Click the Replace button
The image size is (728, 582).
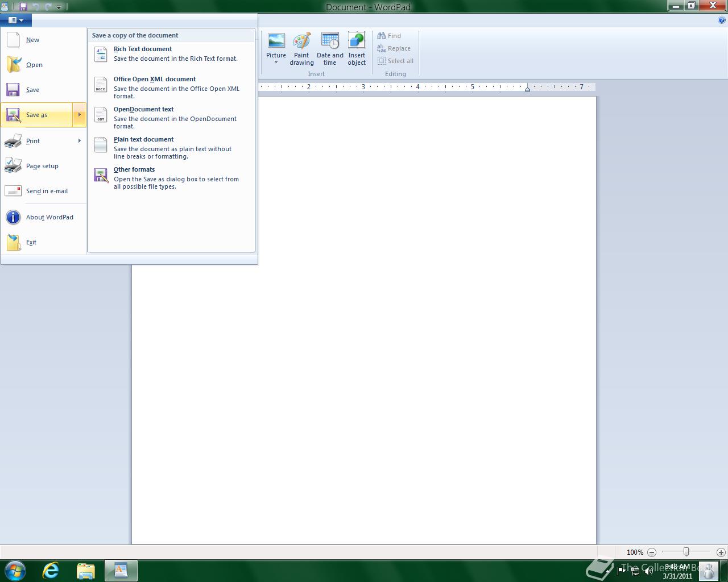tap(394, 48)
